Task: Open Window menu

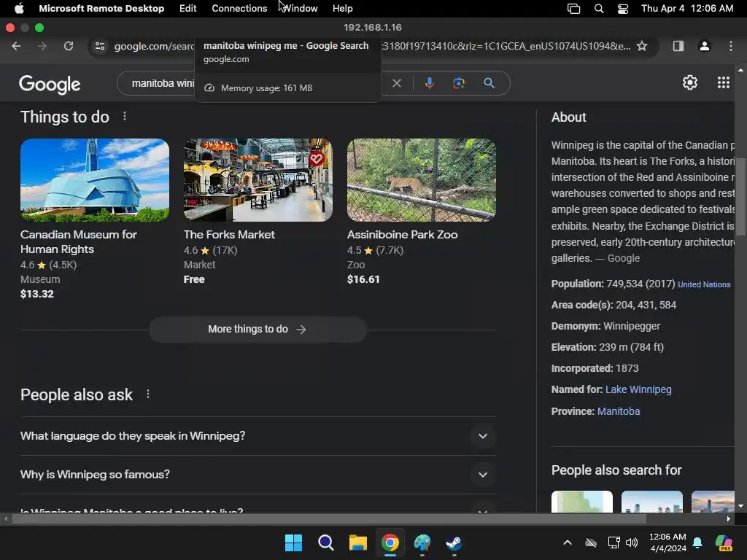Action: point(300,9)
